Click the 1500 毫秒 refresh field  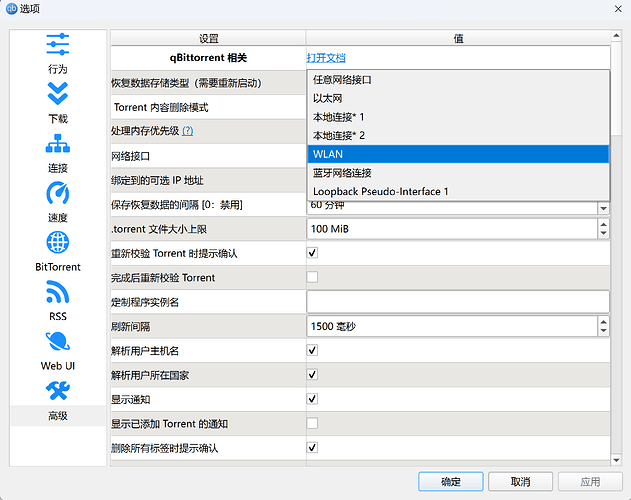453,326
